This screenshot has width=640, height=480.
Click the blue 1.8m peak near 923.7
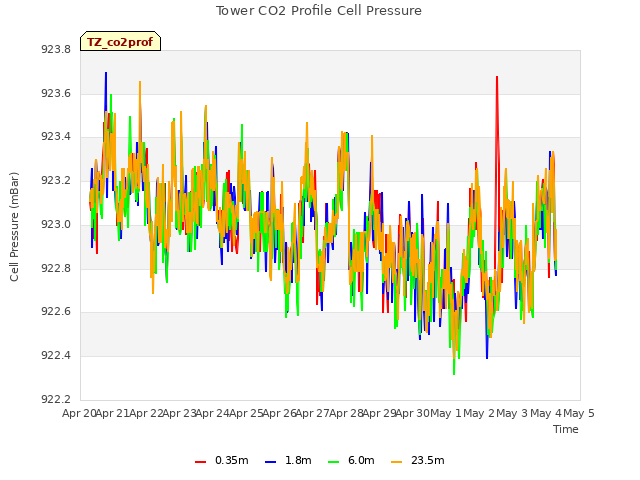pos(106,74)
